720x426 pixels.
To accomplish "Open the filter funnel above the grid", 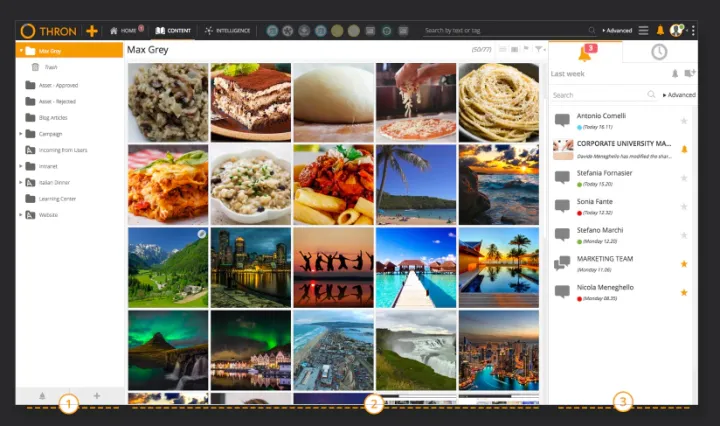I will 539,49.
